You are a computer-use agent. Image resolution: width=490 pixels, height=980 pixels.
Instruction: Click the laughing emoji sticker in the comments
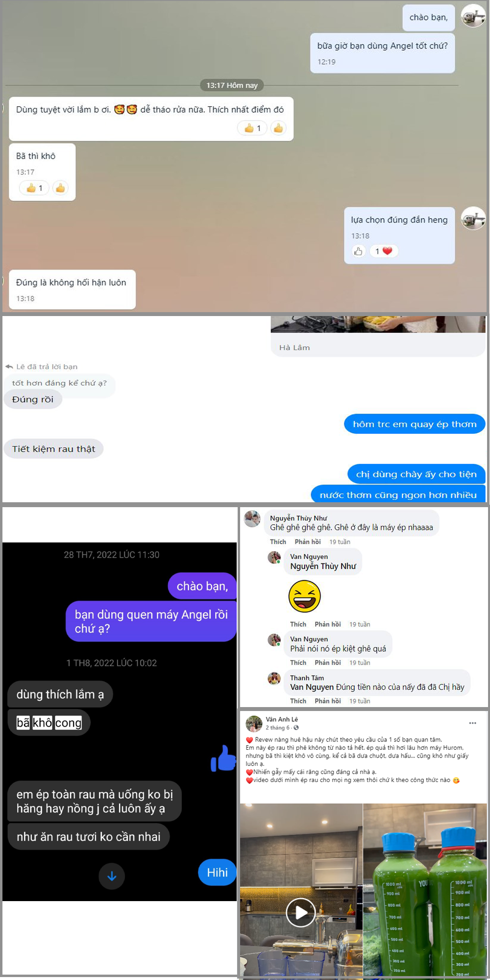(304, 596)
